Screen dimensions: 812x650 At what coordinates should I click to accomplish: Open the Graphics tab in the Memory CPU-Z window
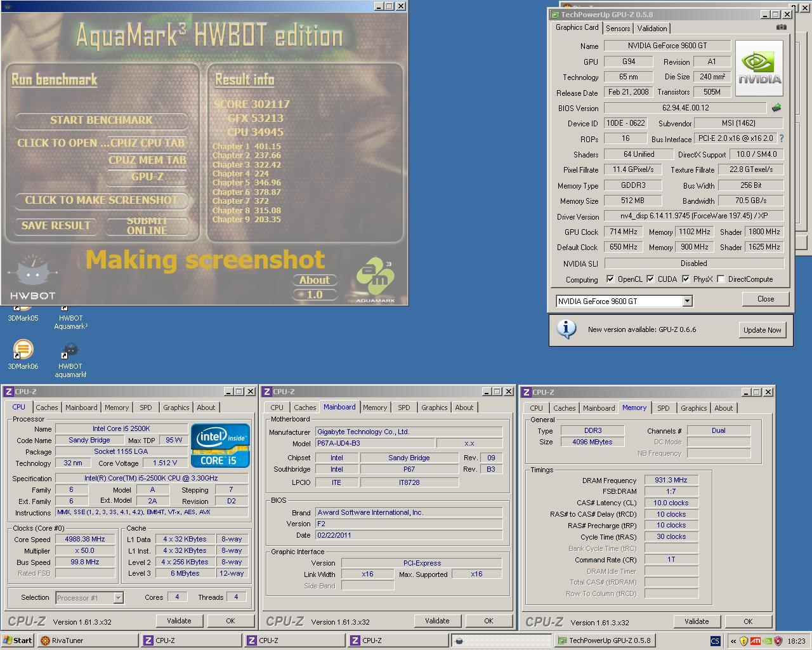694,408
